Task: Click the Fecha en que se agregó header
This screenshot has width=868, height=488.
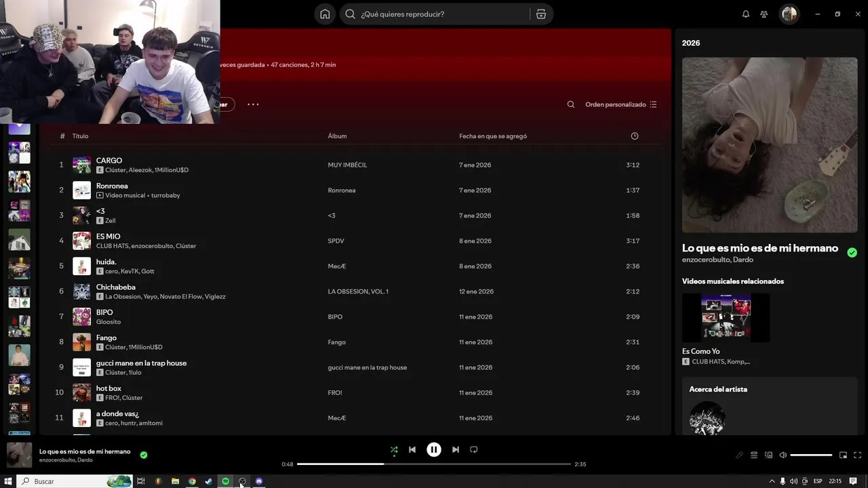Action: (493, 136)
